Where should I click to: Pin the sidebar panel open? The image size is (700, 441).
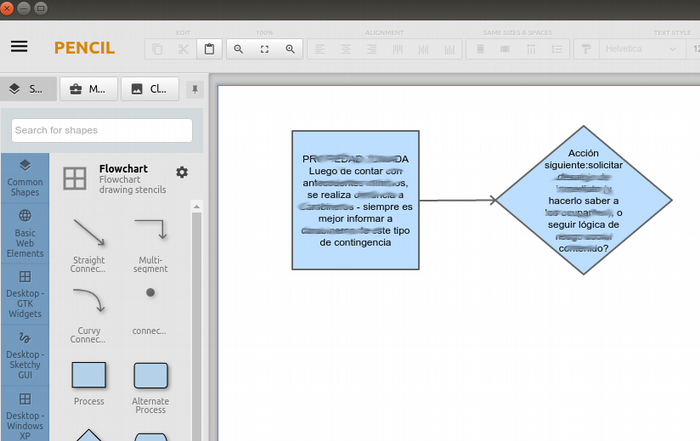click(x=195, y=89)
